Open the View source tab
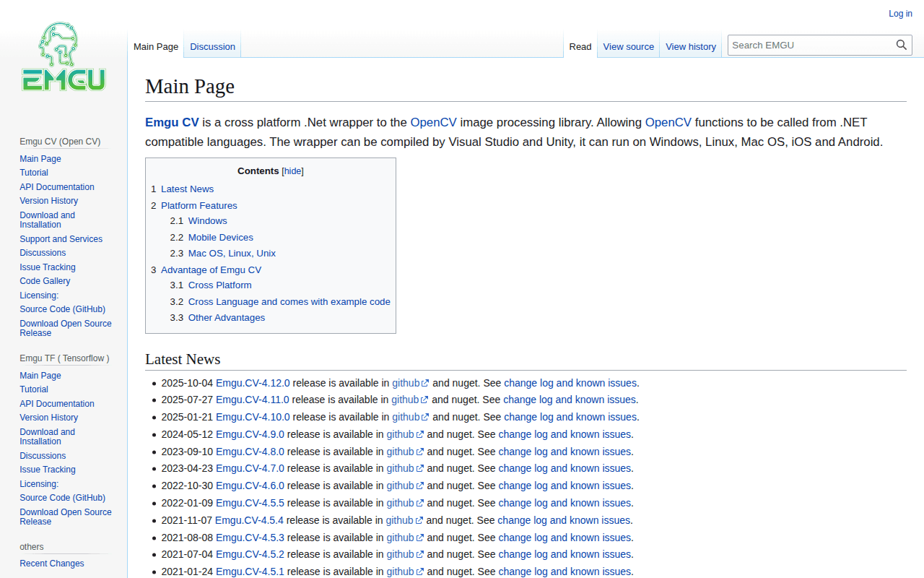Screen dimensions: 924x578 coord(629,46)
